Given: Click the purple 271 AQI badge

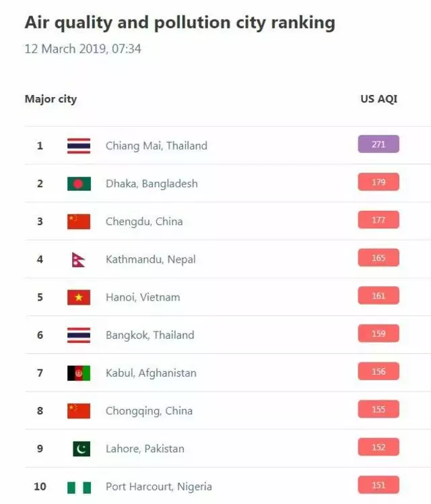Looking at the screenshot, I should coord(378,144).
